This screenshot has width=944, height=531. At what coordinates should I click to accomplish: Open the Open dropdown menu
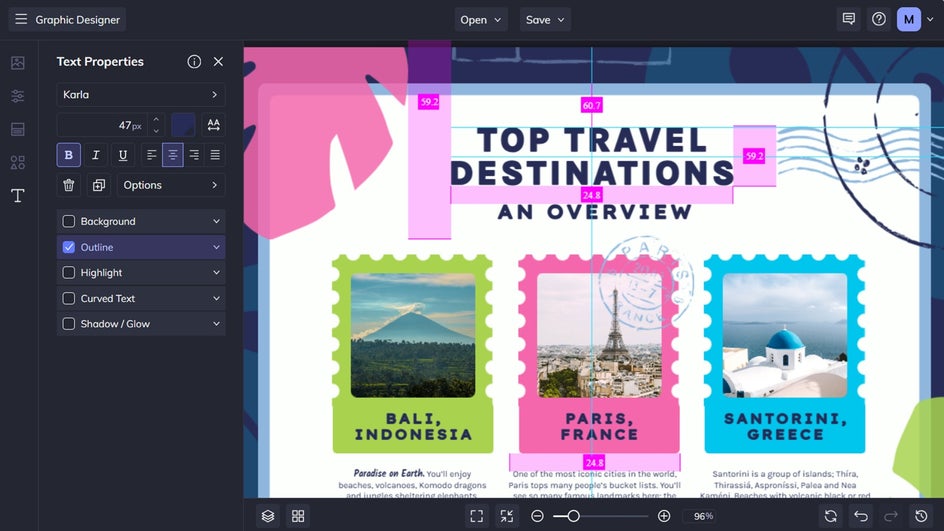tap(480, 19)
